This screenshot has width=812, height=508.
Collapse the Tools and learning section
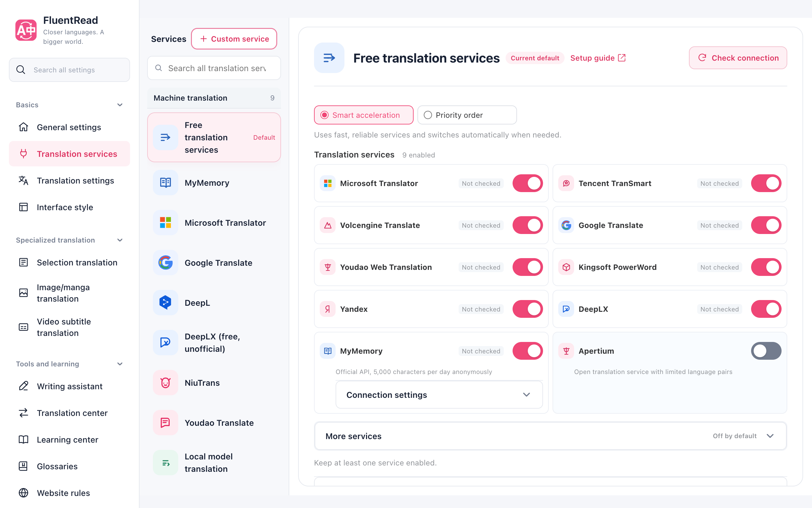(69, 364)
